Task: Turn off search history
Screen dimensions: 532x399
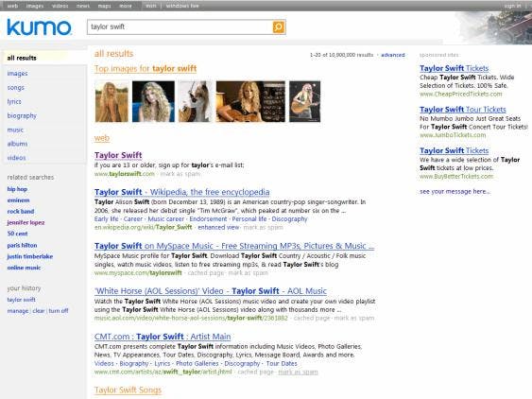Action: (x=59, y=311)
